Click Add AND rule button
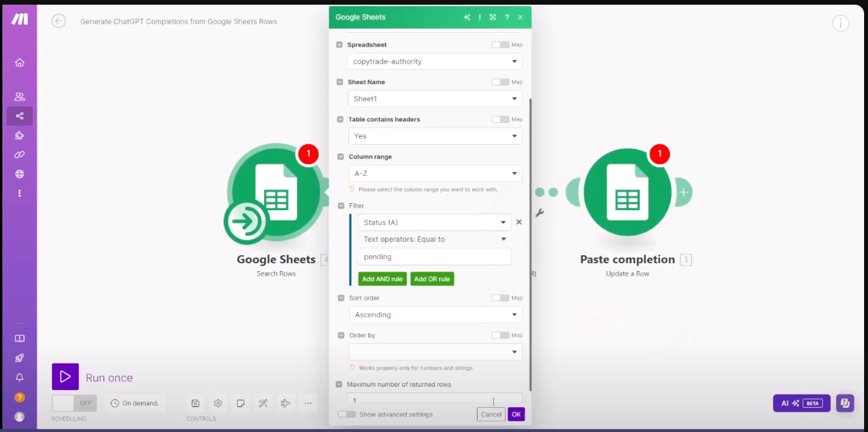Viewport: 868px width, 432px height. (x=383, y=279)
